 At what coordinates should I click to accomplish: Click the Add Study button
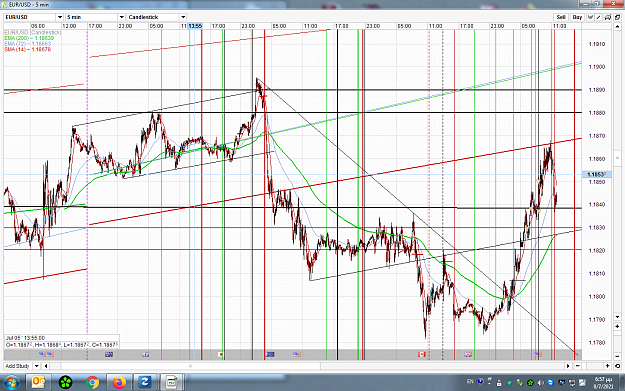pyautogui.click(x=18, y=366)
